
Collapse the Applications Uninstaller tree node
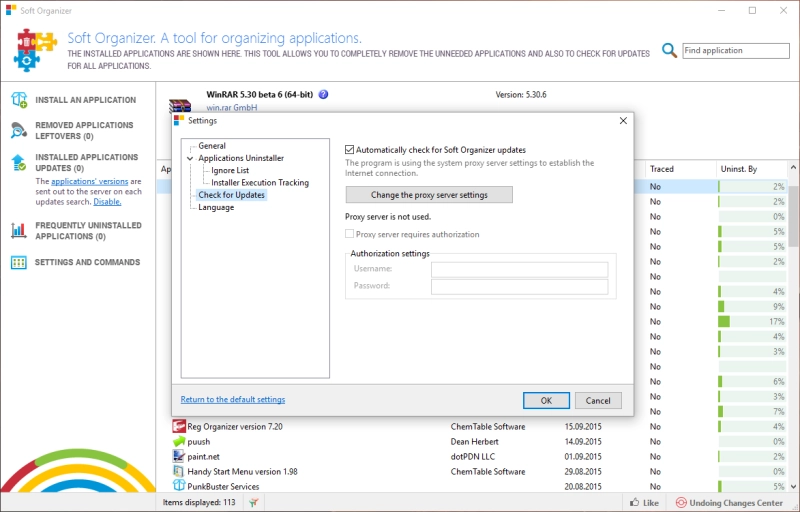coord(190,159)
